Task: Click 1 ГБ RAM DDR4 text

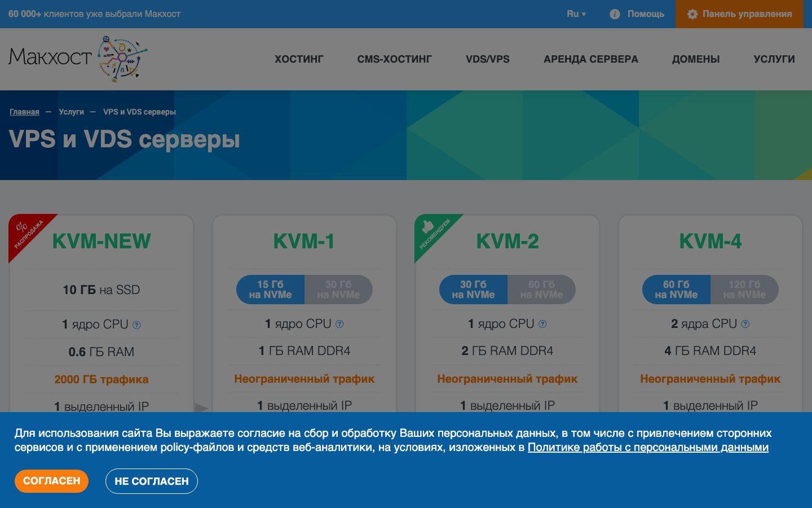Action: tap(304, 351)
